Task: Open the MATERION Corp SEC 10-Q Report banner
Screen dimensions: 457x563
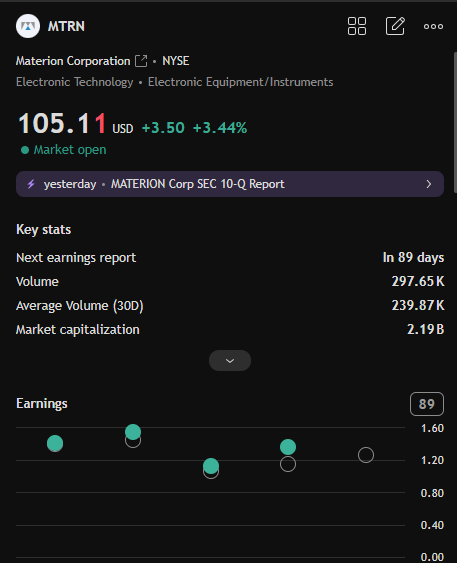Action: [230, 184]
